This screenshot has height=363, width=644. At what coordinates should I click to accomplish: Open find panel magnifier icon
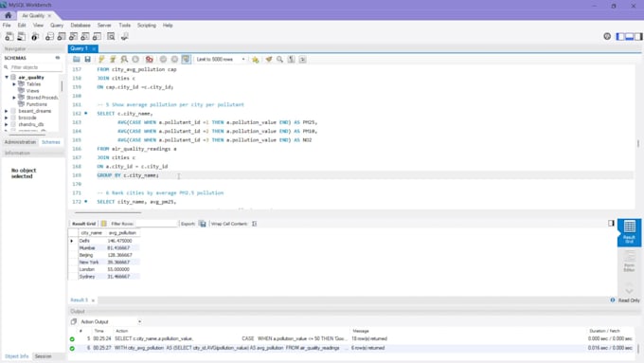tap(279, 59)
